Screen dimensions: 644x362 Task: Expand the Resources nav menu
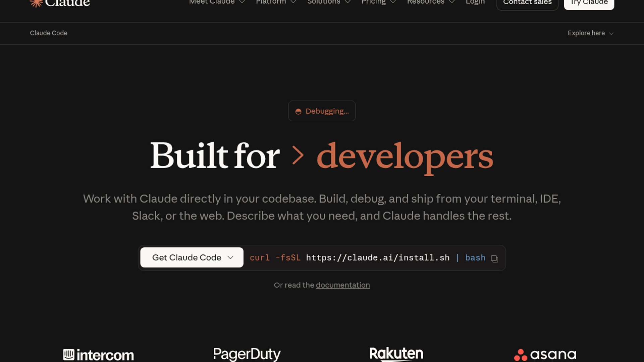tap(431, 2)
